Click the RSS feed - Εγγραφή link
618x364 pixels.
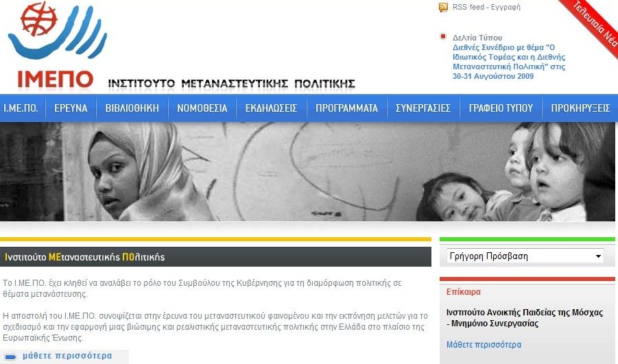point(486,7)
